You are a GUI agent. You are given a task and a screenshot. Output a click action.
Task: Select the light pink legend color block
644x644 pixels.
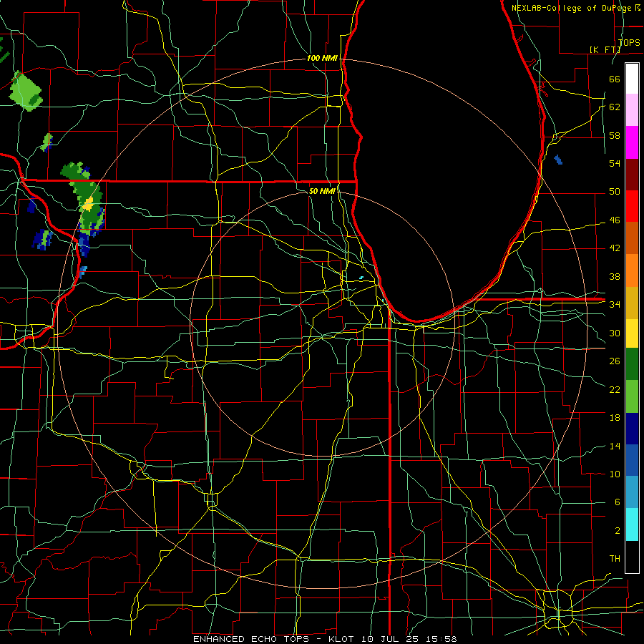[x=632, y=110]
